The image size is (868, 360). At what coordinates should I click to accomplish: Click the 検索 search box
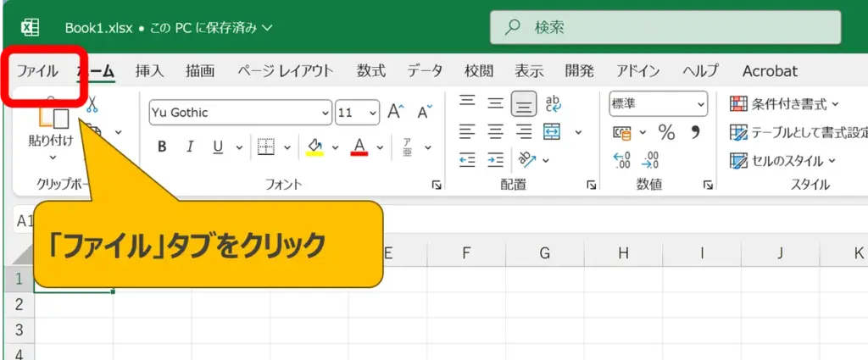coord(665,27)
